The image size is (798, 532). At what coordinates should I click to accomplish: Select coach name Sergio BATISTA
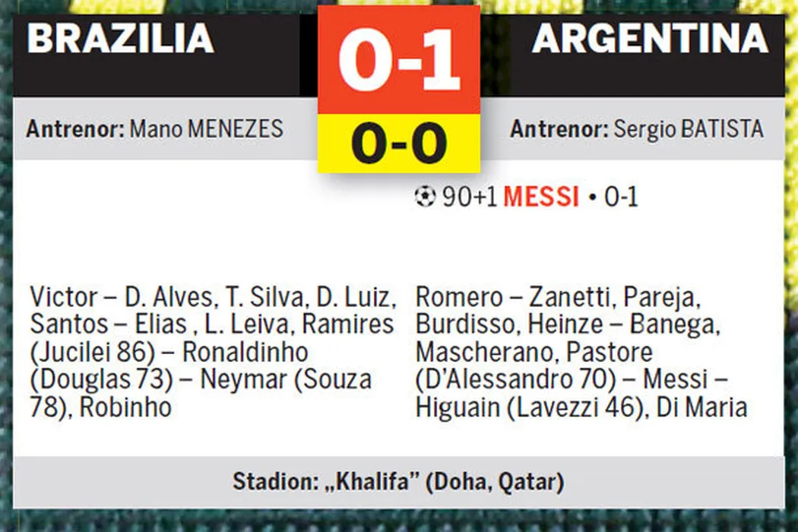(689, 128)
